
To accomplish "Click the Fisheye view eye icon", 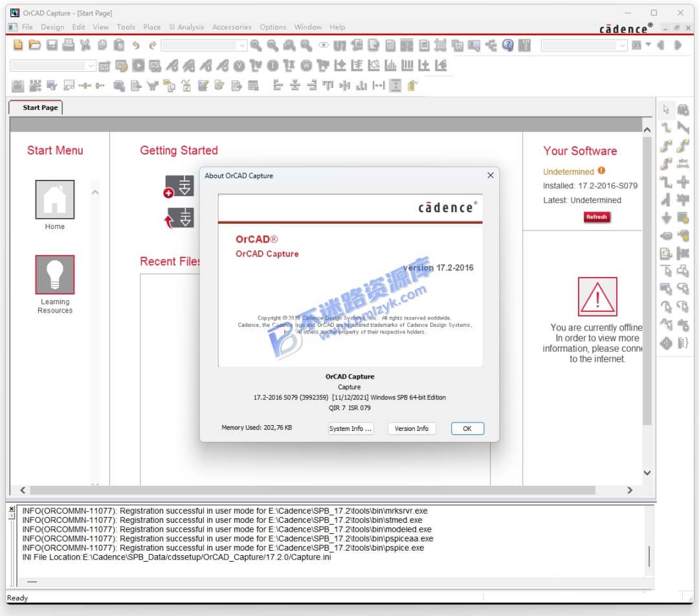I will click(324, 45).
